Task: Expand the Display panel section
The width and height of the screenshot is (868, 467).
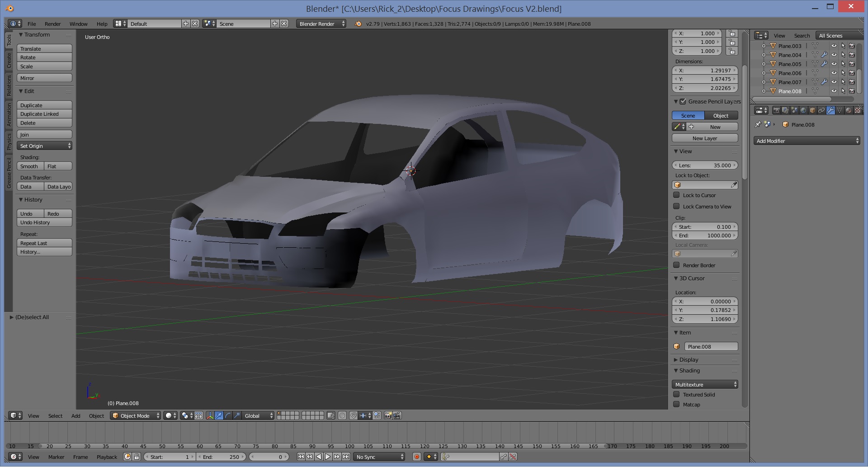Action: pyautogui.click(x=689, y=360)
